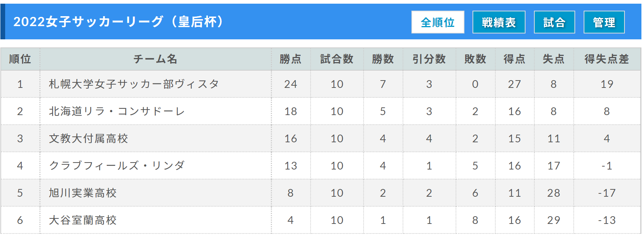Click the 引分数 column header
Viewport: 644px width, 239px height.
coord(429,59)
